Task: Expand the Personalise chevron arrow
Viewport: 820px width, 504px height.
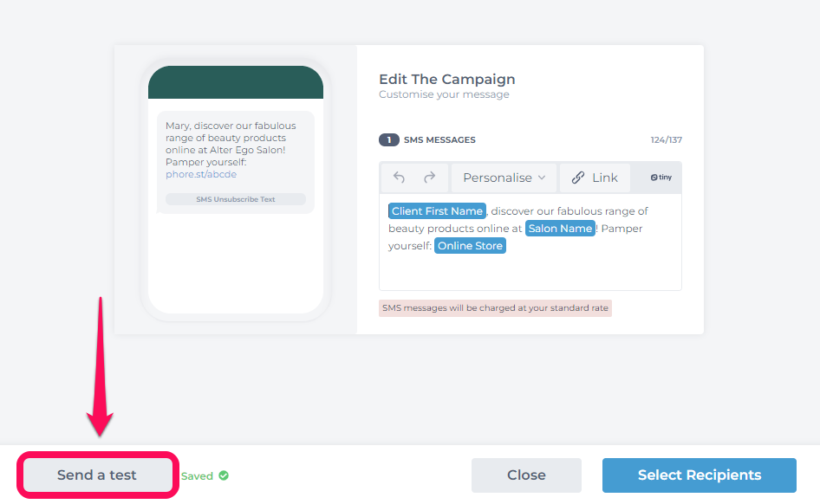Action: (x=542, y=178)
